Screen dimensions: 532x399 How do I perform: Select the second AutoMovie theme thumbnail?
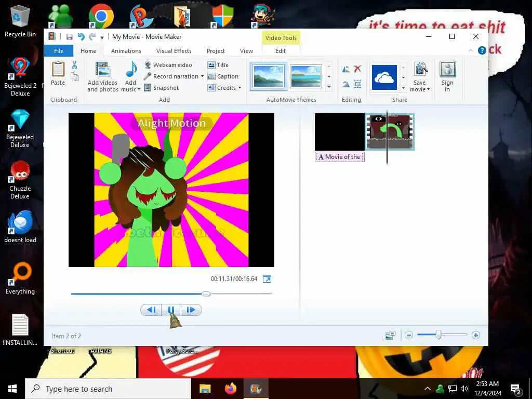point(306,76)
